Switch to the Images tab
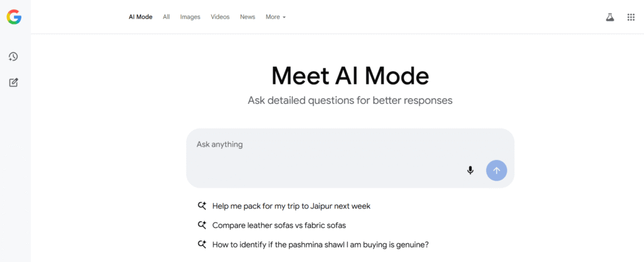Screen dimensions: 644x262 190,17
